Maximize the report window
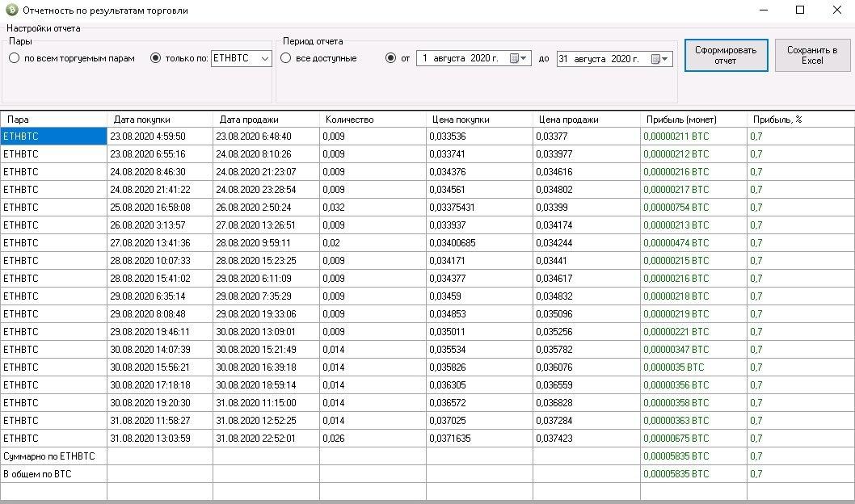855x504 pixels. pos(800,10)
